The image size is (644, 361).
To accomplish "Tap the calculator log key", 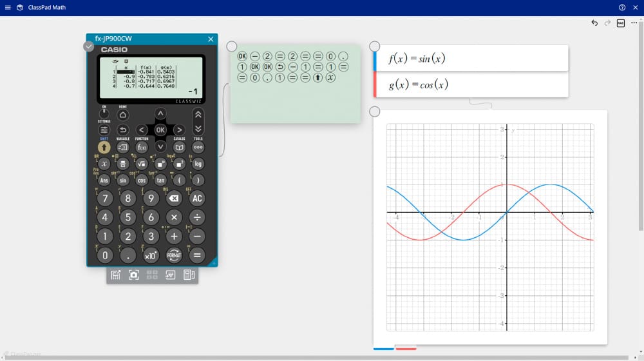I will coord(198,164).
